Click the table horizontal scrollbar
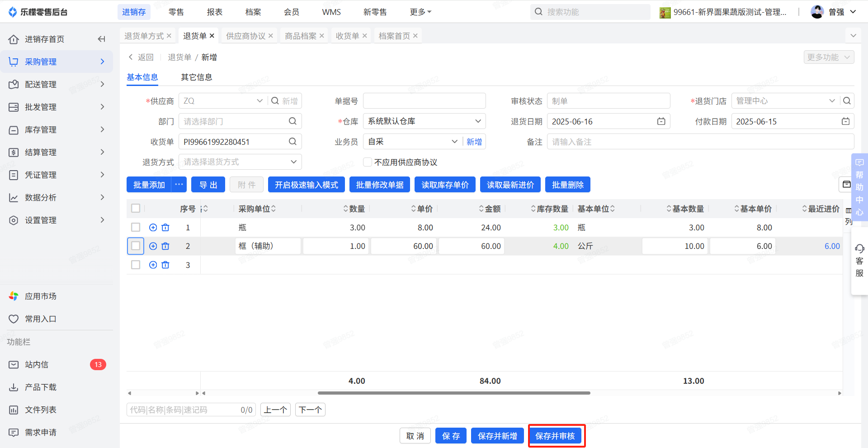The image size is (868, 448). (454, 393)
